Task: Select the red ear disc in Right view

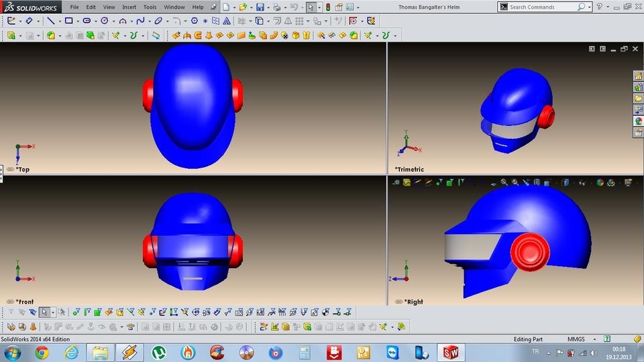Action: [530, 252]
